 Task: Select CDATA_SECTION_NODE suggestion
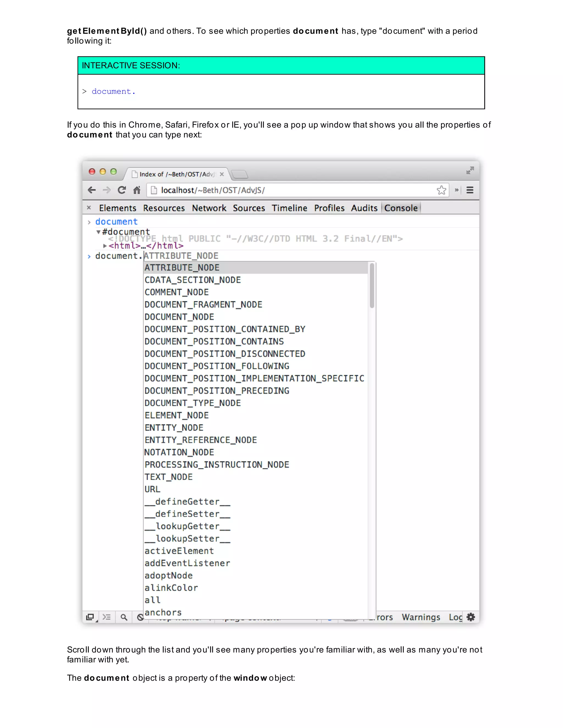pos(256,280)
